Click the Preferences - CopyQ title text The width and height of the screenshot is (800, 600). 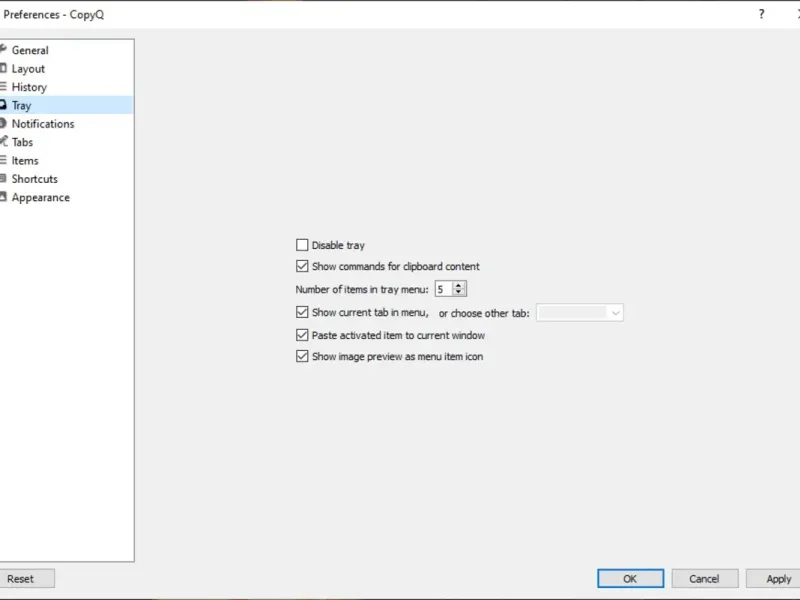point(54,14)
